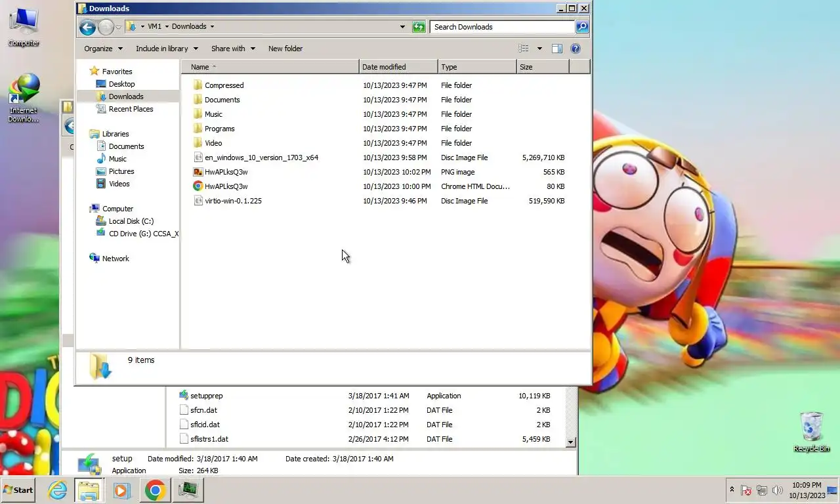Open the views options dropdown arrow
Image resolution: width=840 pixels, height=504 pixels.
[x=539, y=49]
